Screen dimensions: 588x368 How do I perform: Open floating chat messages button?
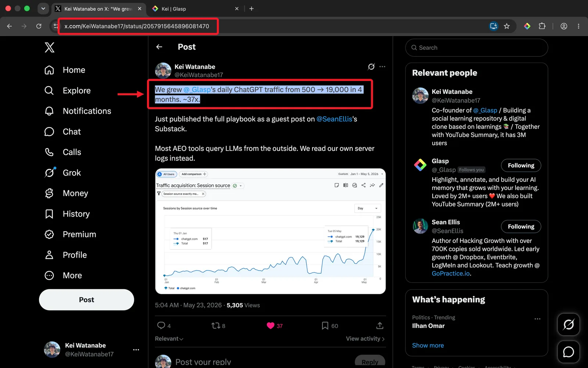pyautogui.click(x=569, y=352)
